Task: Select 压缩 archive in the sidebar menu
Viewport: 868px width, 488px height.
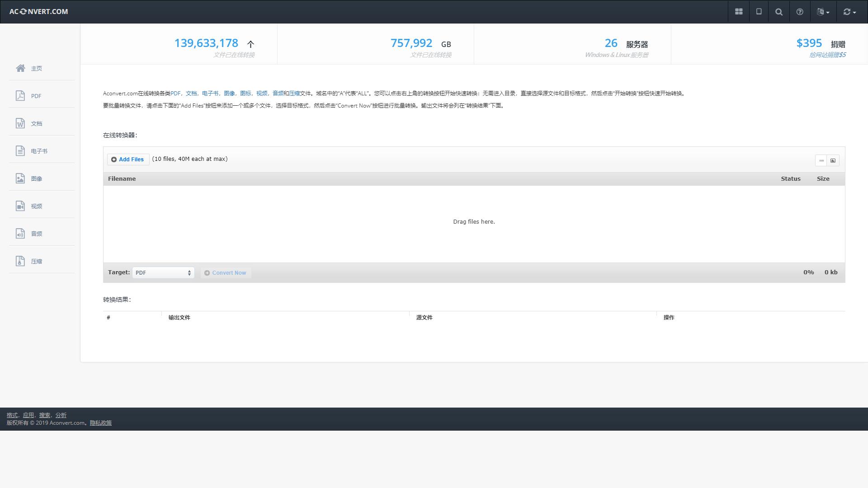Action: [37, 261]
